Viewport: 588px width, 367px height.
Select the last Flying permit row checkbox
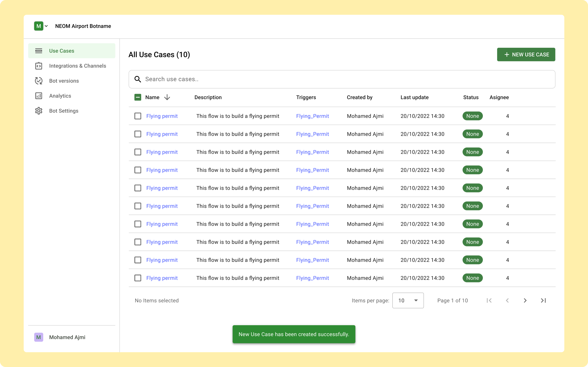click(x=138, y=278)
